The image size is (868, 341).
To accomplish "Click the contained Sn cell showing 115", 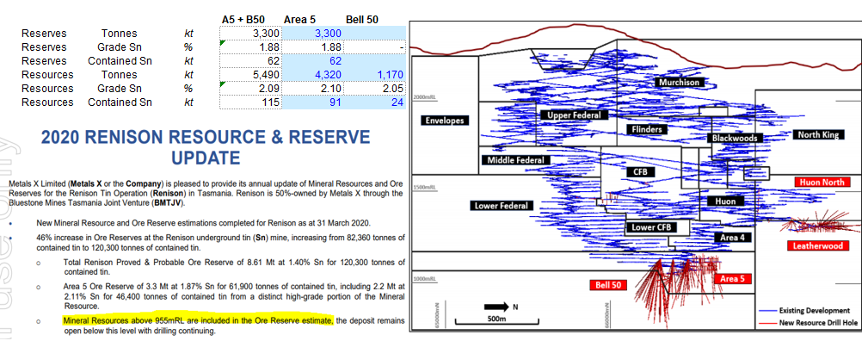I will click(x=250, y=102).
